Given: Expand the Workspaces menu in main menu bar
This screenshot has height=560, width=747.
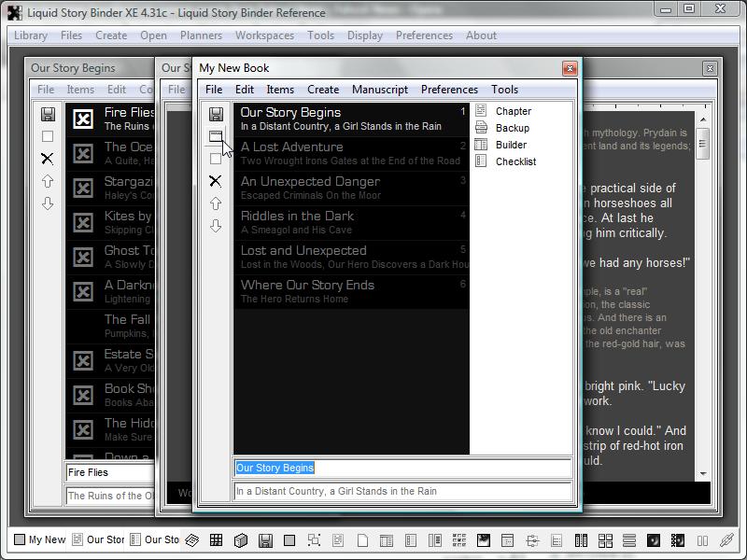Looking at the screenshot, I should pos(264,35).
